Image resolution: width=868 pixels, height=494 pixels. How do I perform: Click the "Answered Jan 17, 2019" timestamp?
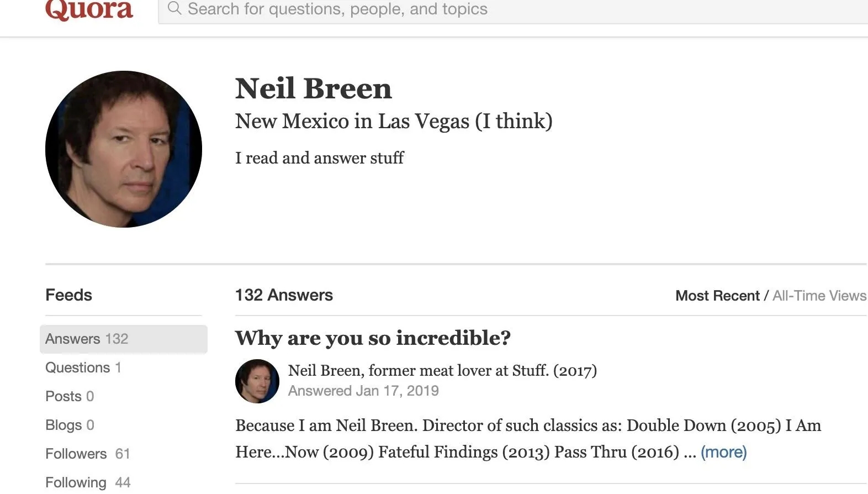[x=363, y=391]
